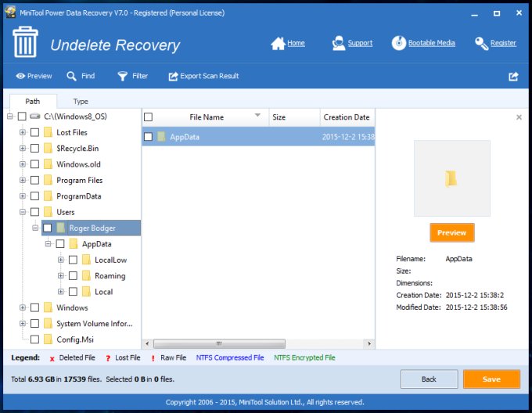
Task: Click the orange Preview button
Action: (452, 232)
